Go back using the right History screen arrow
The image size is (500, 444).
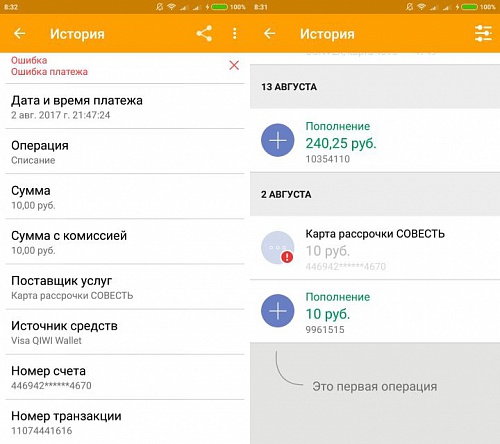pyautogui.click(x=269, y=33)
